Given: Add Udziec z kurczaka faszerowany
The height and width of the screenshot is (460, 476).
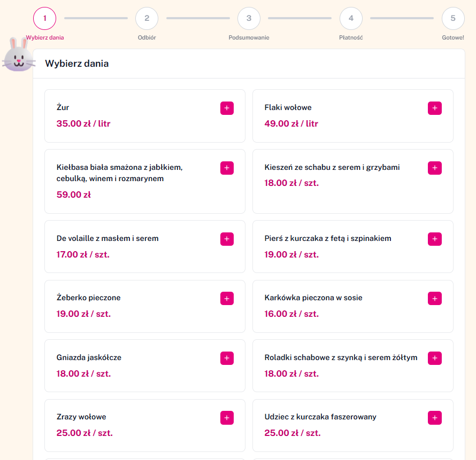Looking at the screenshot, I should point(434,418).
